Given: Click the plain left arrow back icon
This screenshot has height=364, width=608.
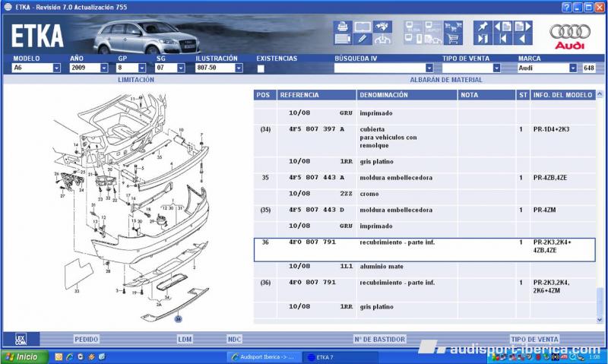Looking at the screenshot, I should (523, 39).
